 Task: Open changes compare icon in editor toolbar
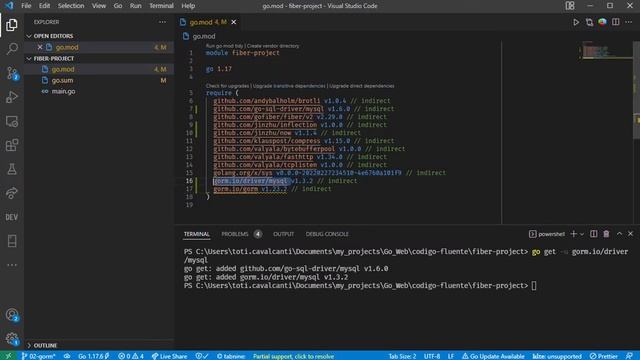coord(589,22)
